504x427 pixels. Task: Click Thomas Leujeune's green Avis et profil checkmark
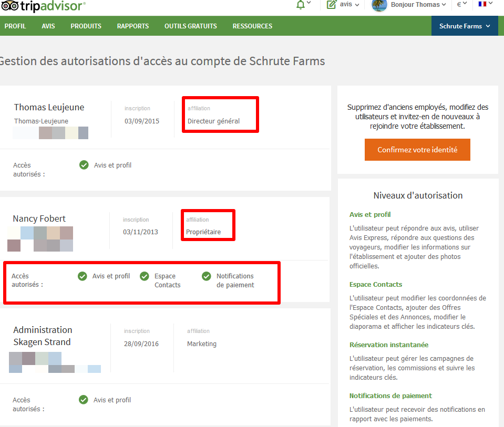click(x=84, y=165)
